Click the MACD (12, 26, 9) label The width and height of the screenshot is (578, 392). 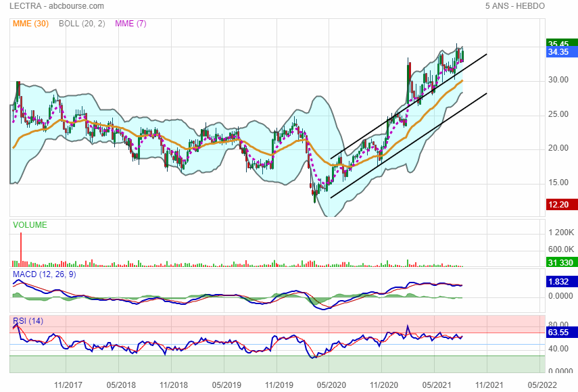(x=44, y=274)
